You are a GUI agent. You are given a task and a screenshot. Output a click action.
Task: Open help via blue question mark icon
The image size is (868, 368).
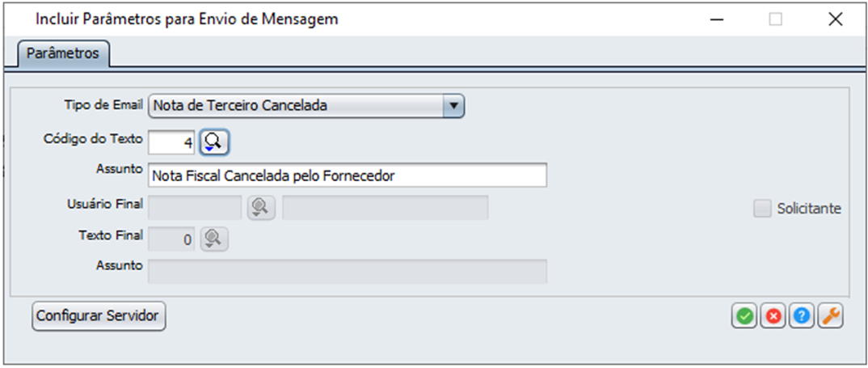(802, 316)
